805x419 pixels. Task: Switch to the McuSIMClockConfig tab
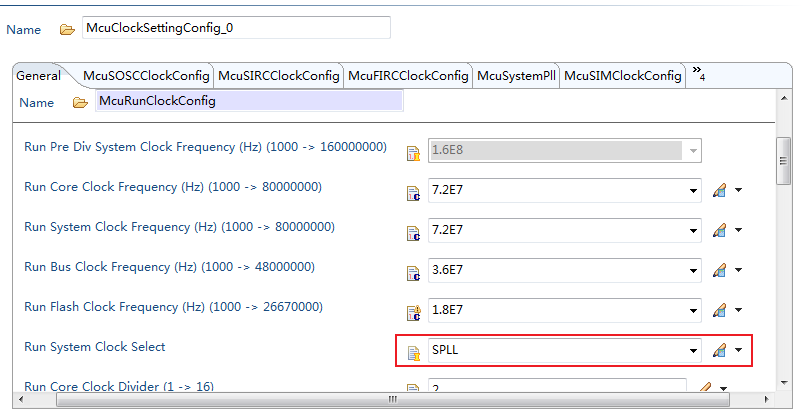622,76
